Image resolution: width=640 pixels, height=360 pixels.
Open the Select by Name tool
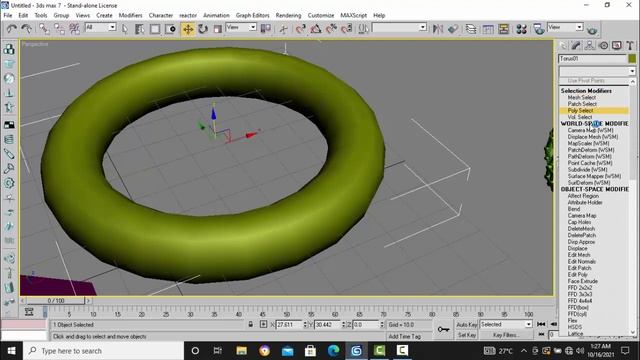coord(140,29)
